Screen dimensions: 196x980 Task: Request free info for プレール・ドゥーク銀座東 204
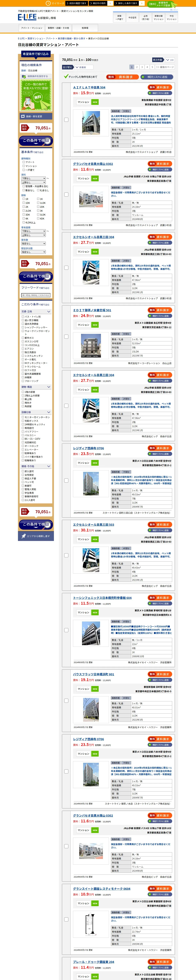[160, 962]
